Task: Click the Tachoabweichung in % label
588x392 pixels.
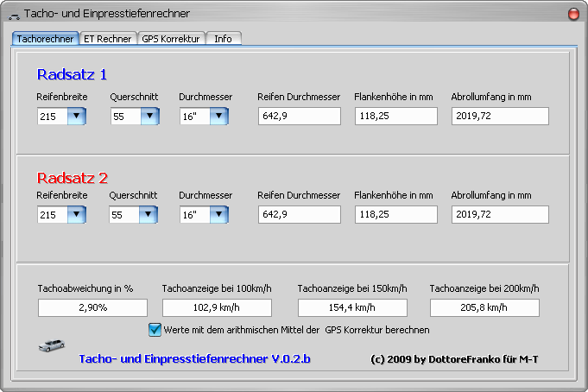Action: point(85,288)
